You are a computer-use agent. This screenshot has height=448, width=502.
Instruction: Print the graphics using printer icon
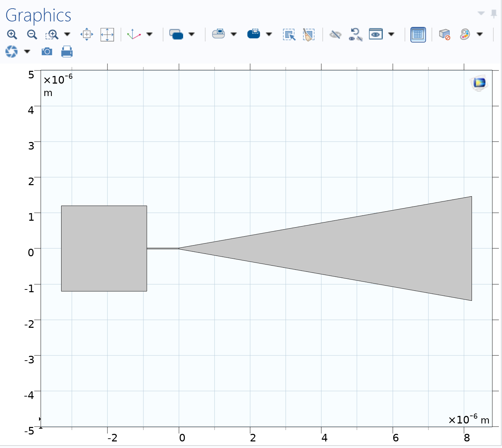click(x=67, y=52)
